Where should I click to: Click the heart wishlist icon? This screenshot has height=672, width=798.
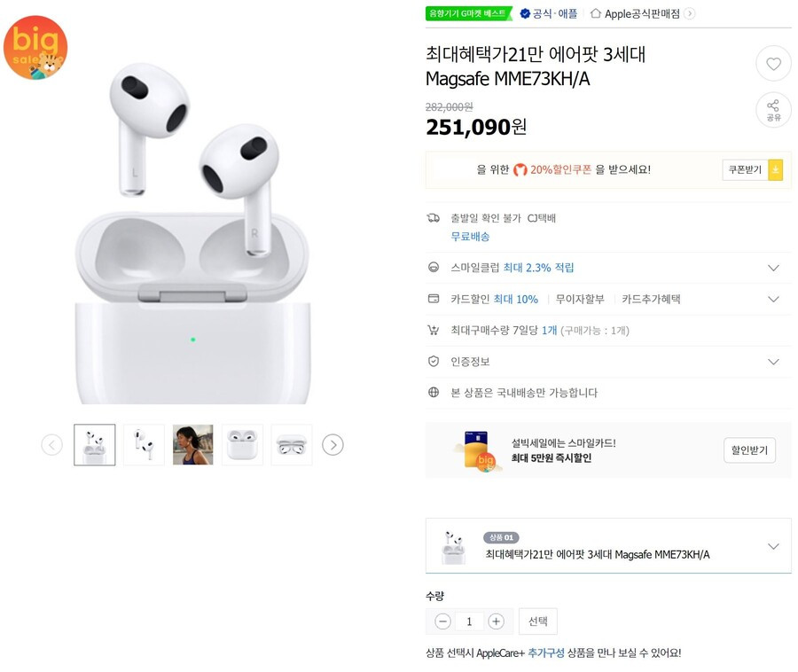click(x=773, y=64)
